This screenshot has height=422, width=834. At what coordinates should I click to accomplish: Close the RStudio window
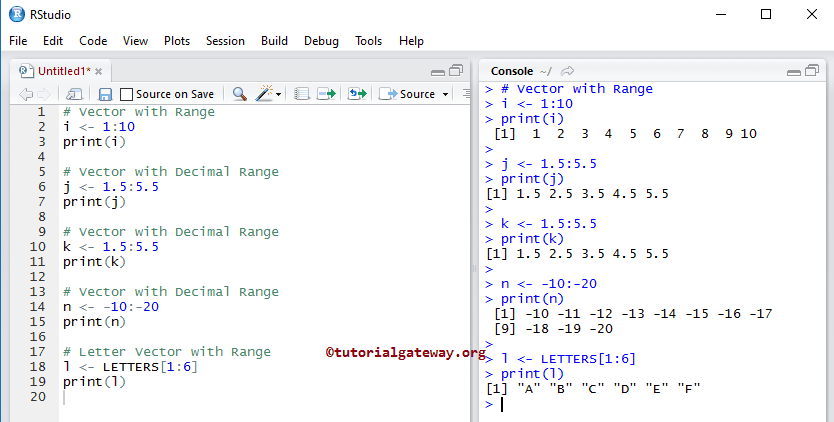click(812, 14)
